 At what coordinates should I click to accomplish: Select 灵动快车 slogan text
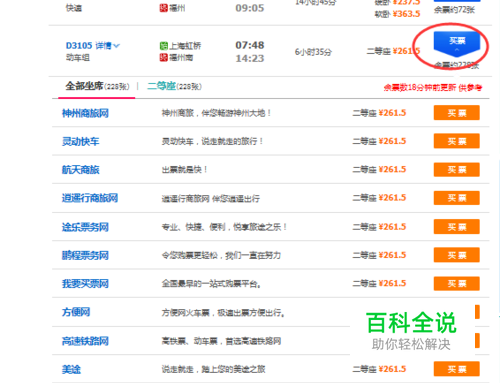click(x=212, y=141)
